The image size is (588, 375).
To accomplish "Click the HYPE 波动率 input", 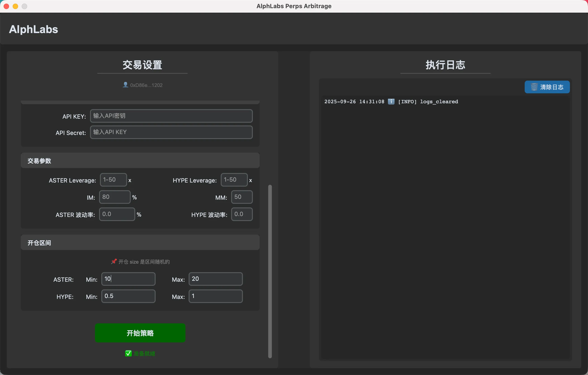I will [242, 214].
